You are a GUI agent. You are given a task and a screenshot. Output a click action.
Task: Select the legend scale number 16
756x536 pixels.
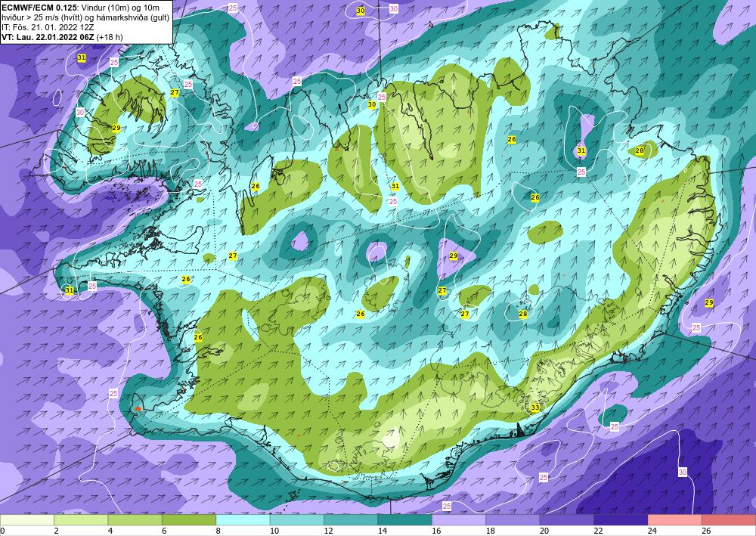click(x=436, y=531)
